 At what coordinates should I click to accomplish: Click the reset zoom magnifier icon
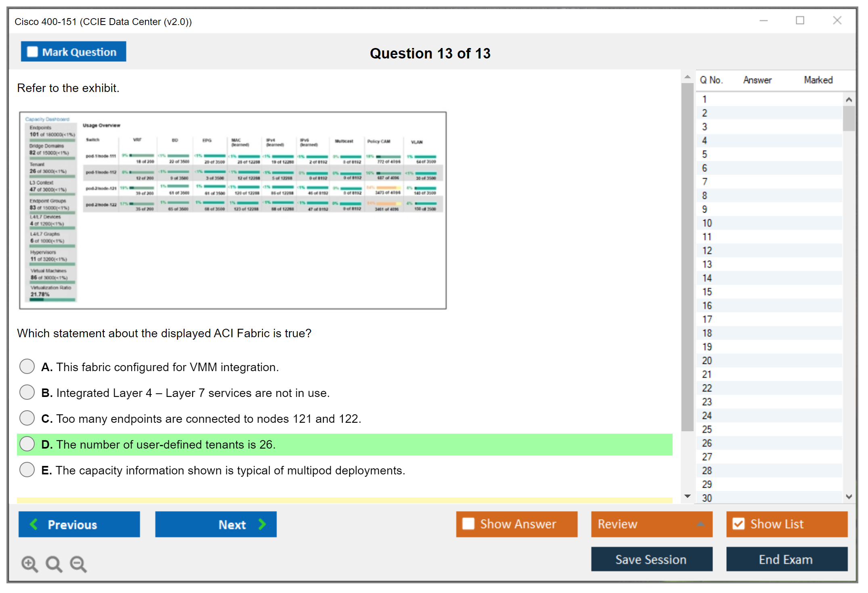coord(54,564)
